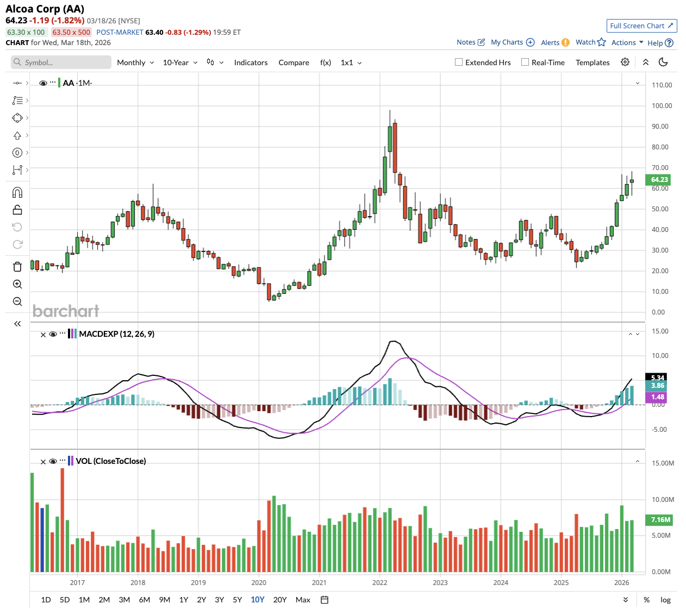This screenshot has height=616, width=686.
Task: Move VOL pane up with chevron
Action: pos(638,461)
